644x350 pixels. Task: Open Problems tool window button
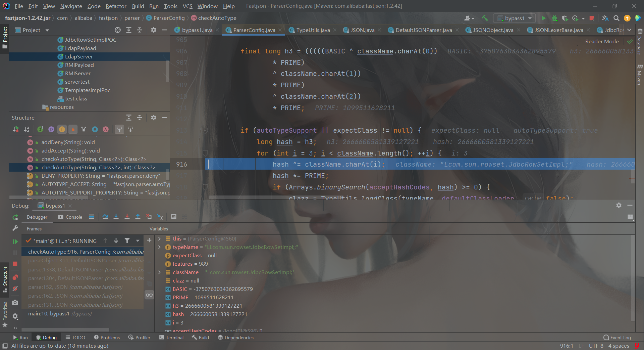pos(107,338)
